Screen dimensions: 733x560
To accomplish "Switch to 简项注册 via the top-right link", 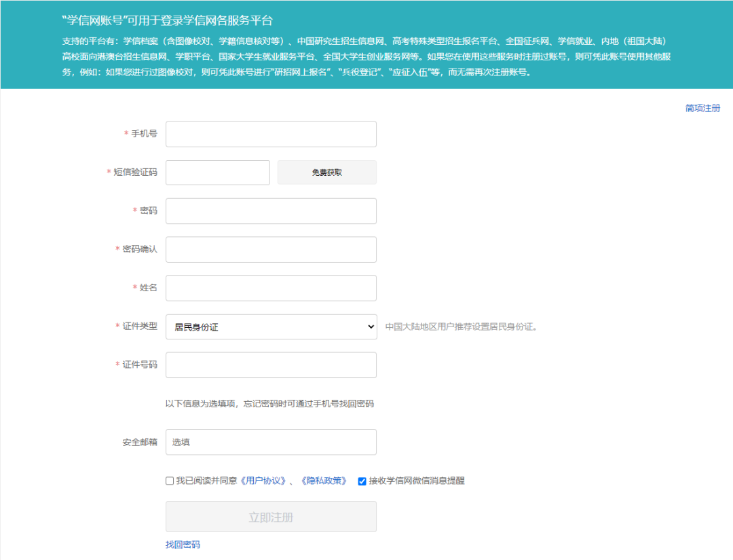I will click(x=702, y=108).
